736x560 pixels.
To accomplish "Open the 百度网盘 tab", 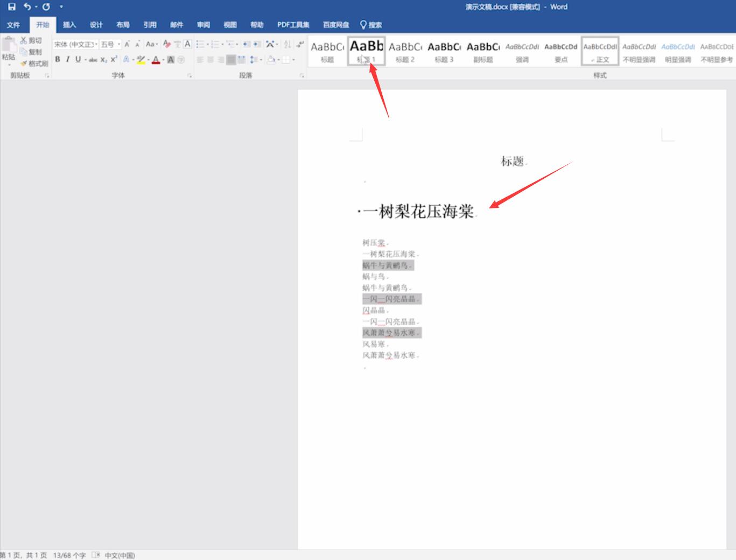I will point(335,25).
